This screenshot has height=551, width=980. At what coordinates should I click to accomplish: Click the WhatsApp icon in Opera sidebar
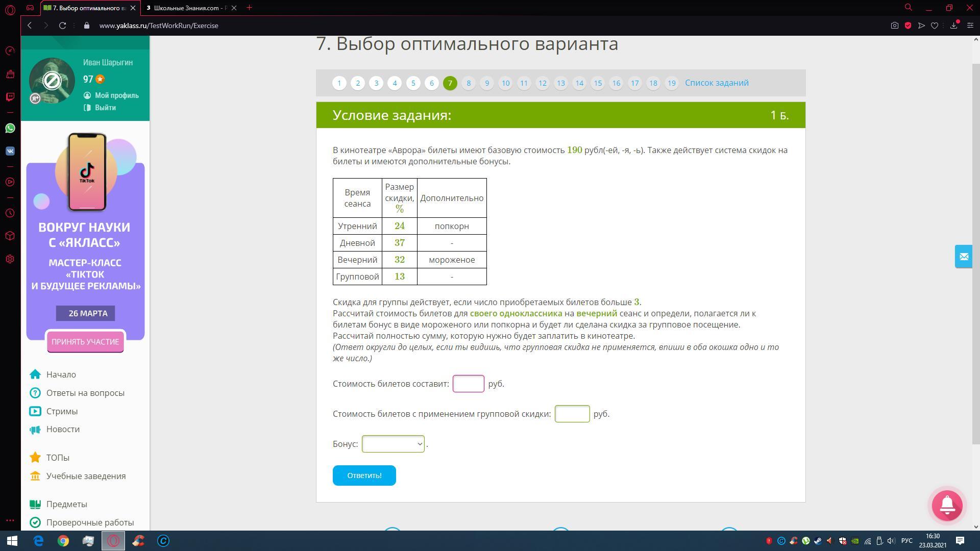[10, 128]
